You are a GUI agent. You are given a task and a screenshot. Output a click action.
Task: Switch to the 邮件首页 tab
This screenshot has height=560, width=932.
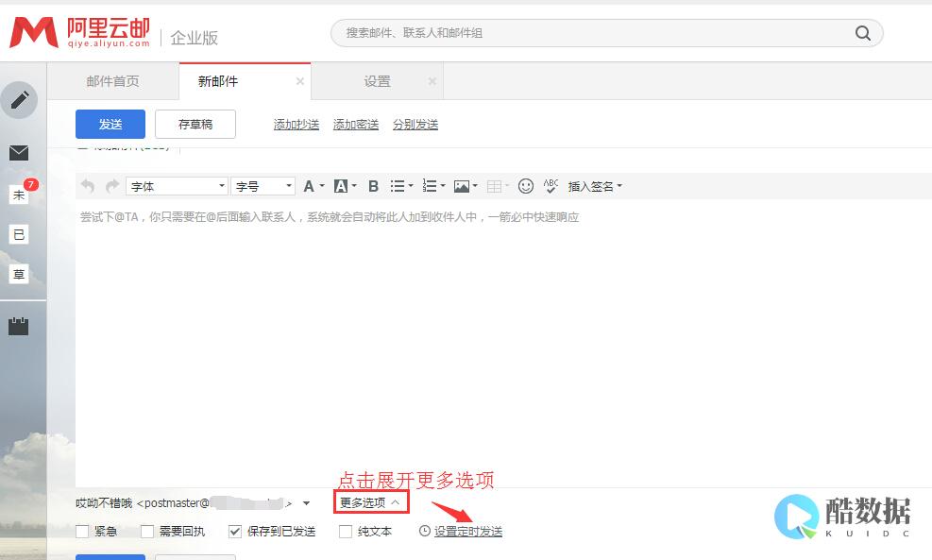point(113,81)
